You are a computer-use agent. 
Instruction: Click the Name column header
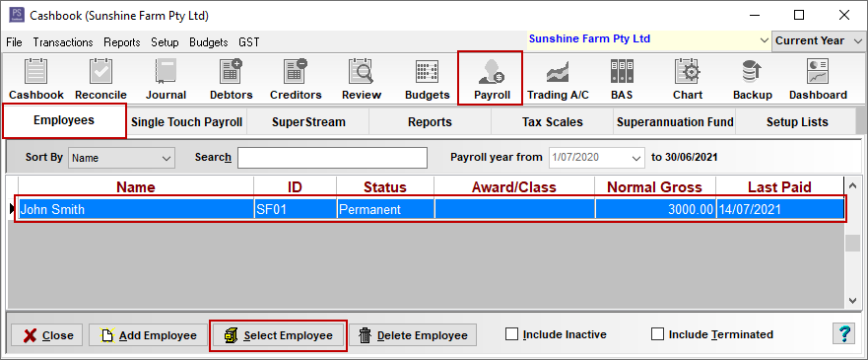(x=136, y=186)
